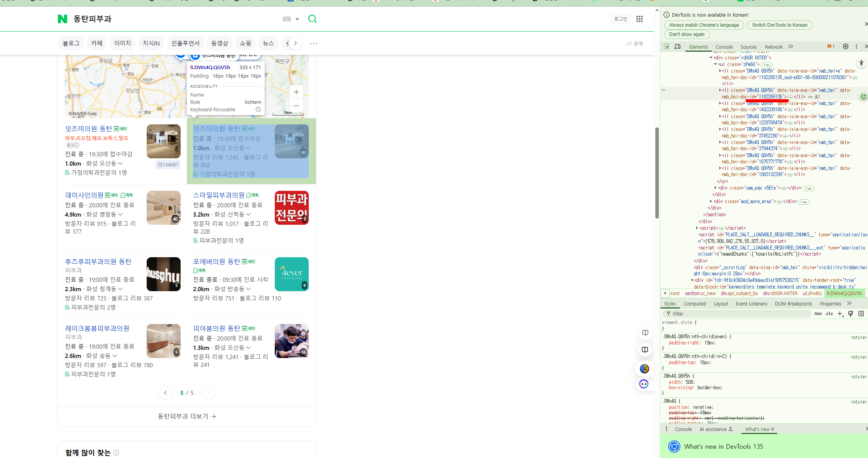868x458 pixels.
Task: Open 동탄피부과 더보기 link
Action: point(187,416)
